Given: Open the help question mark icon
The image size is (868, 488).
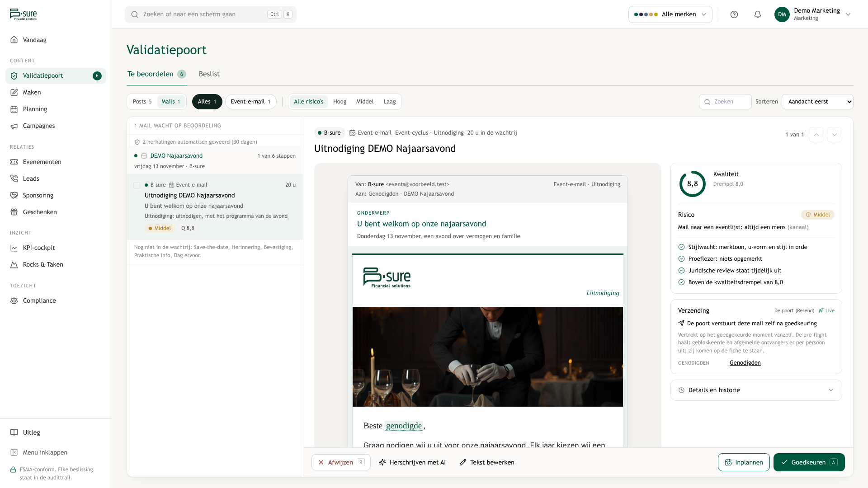Looking at the screenshot, I should tap(734, 14).
